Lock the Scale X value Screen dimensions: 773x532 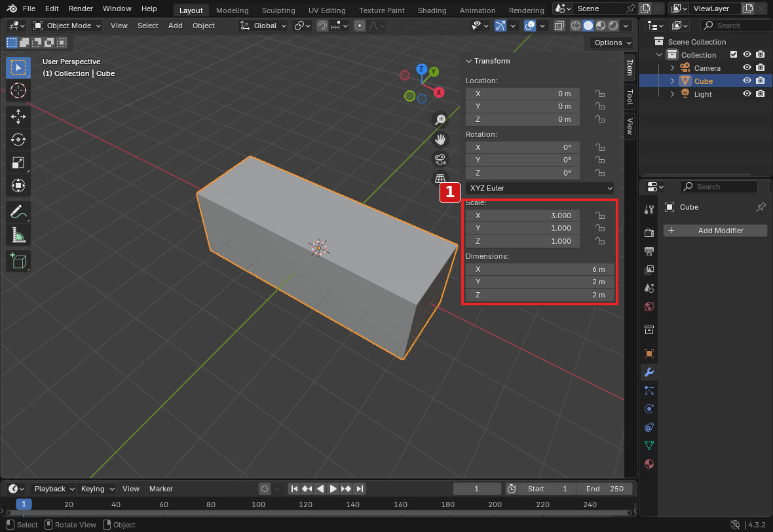click(600, 216)
